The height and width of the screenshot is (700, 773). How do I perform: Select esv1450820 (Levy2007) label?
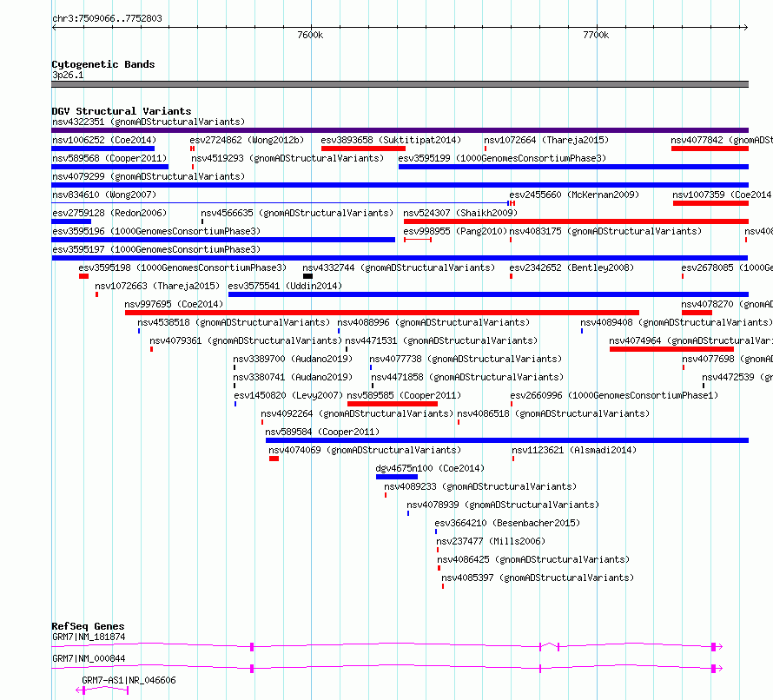click(288, 395)
